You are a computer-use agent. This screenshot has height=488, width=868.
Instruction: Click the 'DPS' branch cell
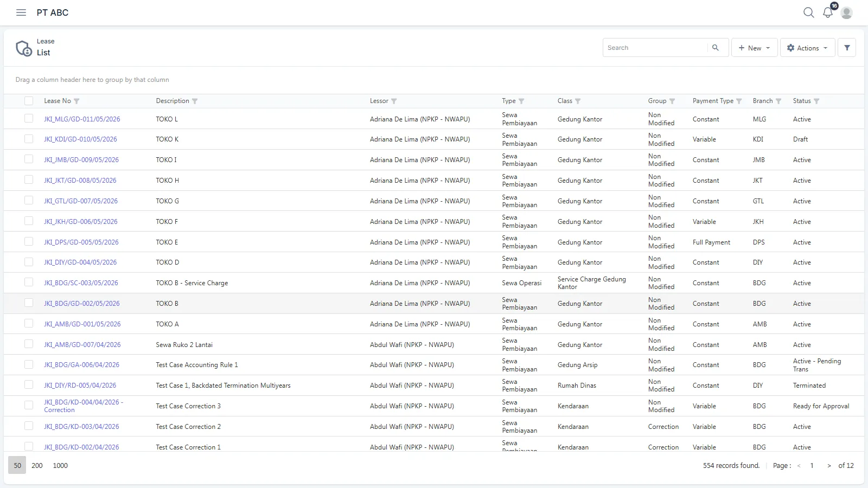[759, 242]
